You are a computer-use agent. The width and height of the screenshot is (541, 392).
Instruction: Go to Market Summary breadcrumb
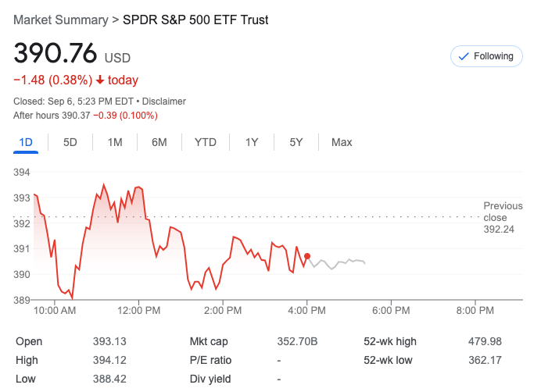[x=60, y=20]
